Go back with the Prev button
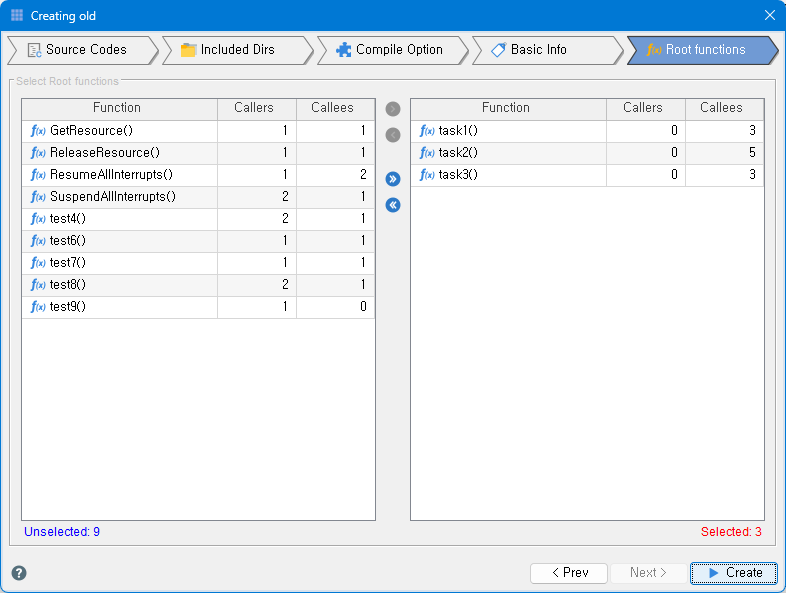The height and width of the screenshot is (593, 786). [569, 573]
